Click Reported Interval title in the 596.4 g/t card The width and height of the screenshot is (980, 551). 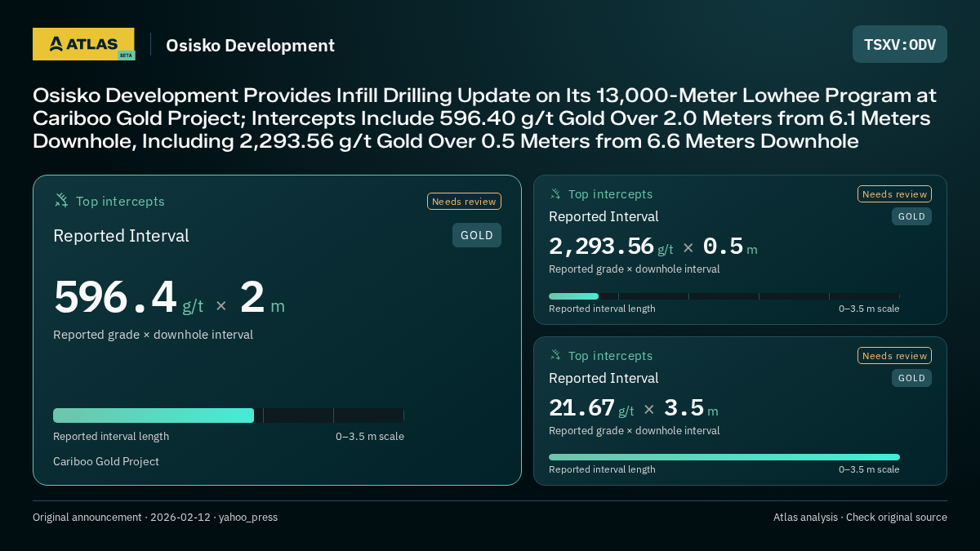(x=121, y=236)
